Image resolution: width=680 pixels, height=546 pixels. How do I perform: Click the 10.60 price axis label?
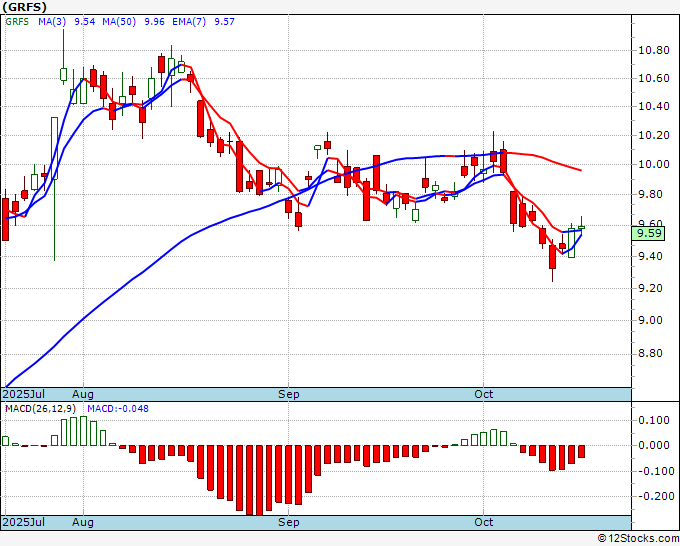(654, 78)
